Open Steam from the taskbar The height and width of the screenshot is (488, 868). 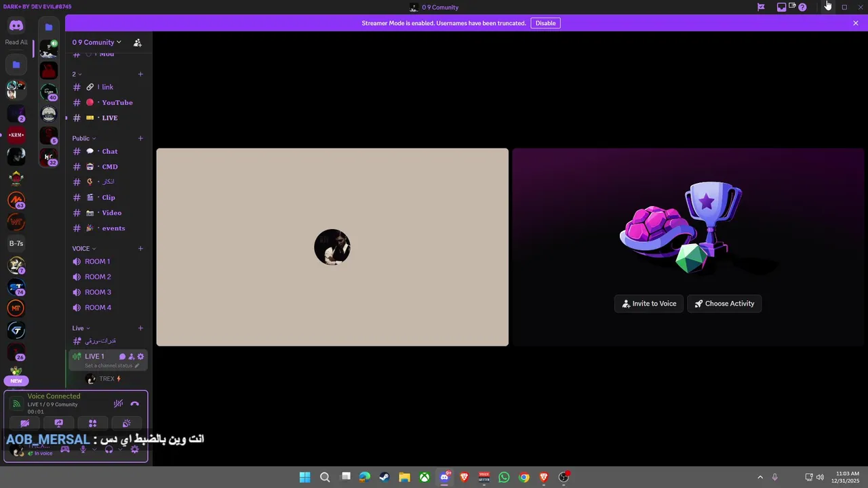click(x=384, y=477)
